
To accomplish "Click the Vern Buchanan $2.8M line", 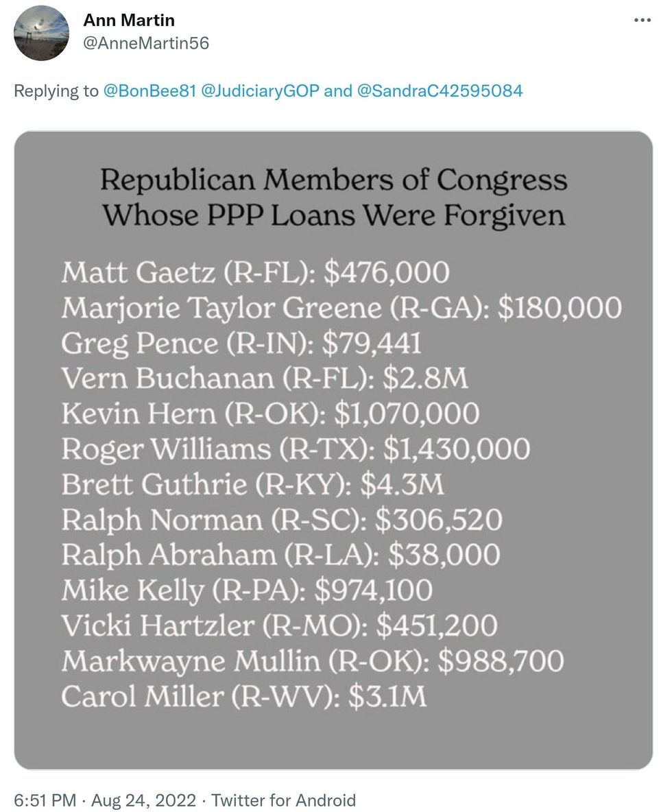I will click(x=265, y=379).
